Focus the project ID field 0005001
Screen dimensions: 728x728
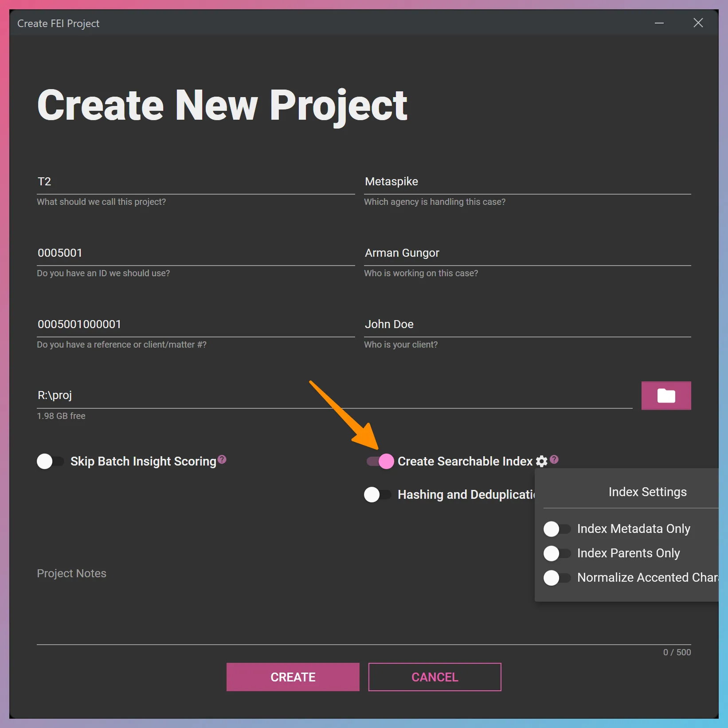click(x=196, y=253)
